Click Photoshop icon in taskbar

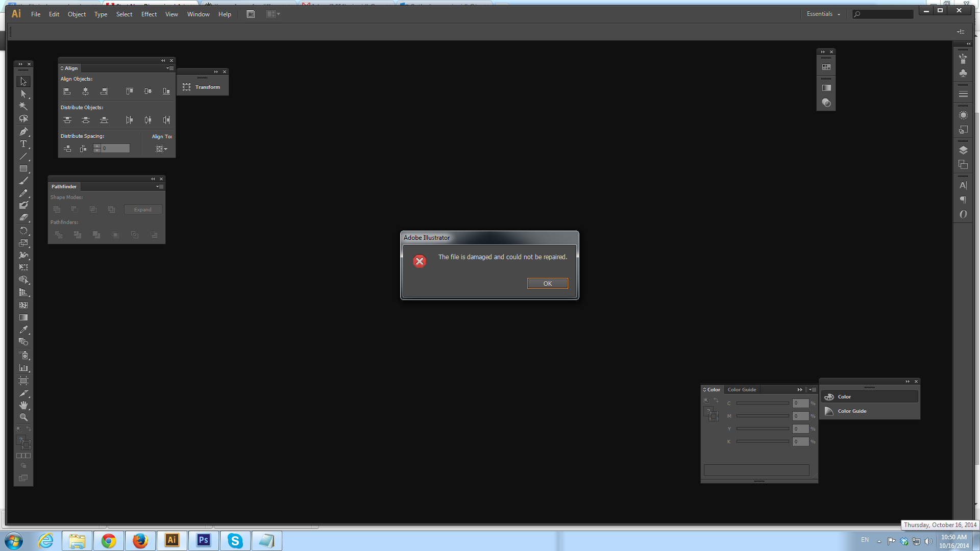[x=203, y=540]
